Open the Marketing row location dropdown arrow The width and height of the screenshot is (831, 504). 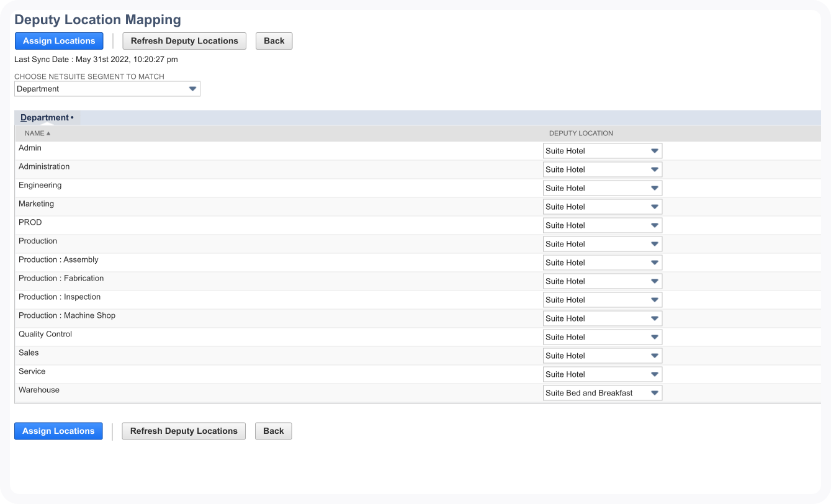(x=654, y=207)
